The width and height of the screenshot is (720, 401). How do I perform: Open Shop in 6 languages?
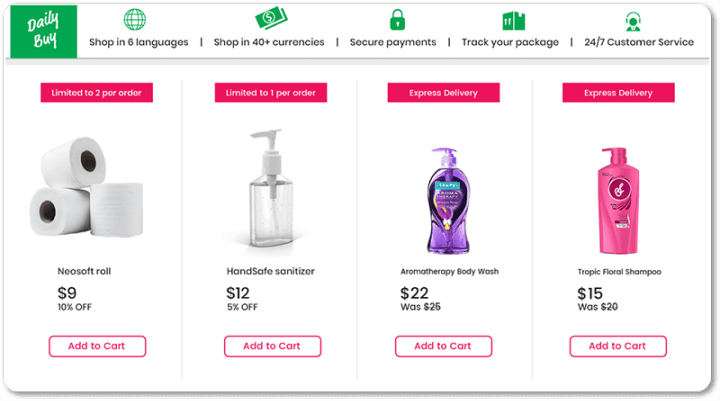point(138,42)
